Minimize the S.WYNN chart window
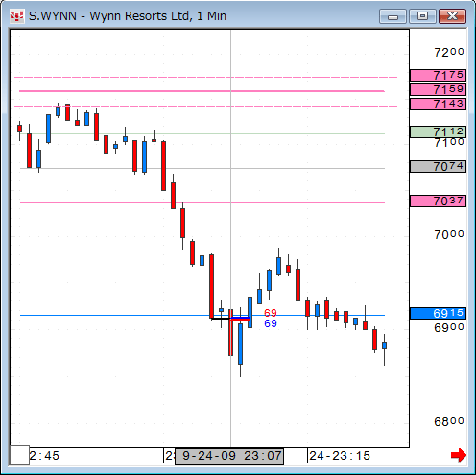The image size is (476, 475). pos(393,16)
